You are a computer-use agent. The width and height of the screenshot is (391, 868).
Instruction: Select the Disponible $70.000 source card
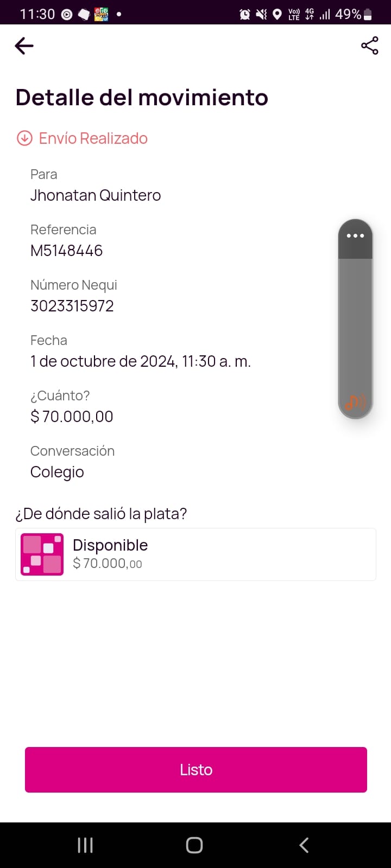(x=195, y=554)
